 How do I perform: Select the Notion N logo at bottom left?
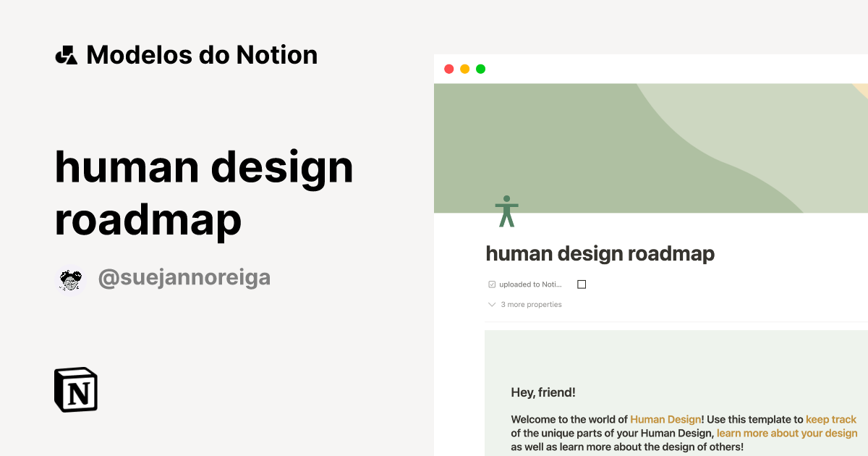coord(75,390)
